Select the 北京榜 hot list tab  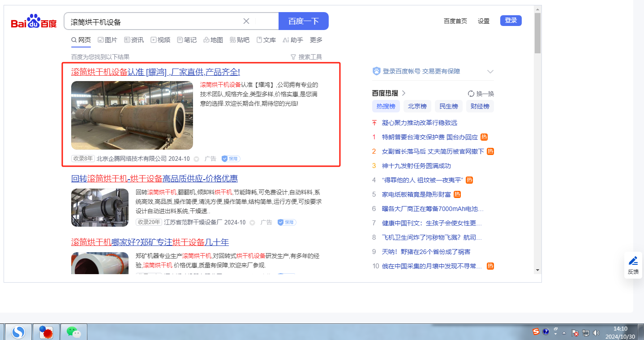point(417,106)
